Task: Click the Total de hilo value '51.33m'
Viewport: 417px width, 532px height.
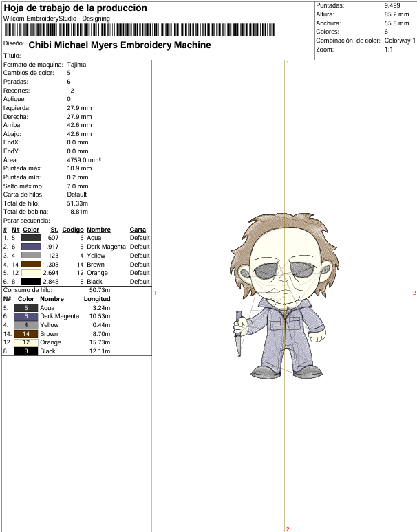Action: coord(78,203)
